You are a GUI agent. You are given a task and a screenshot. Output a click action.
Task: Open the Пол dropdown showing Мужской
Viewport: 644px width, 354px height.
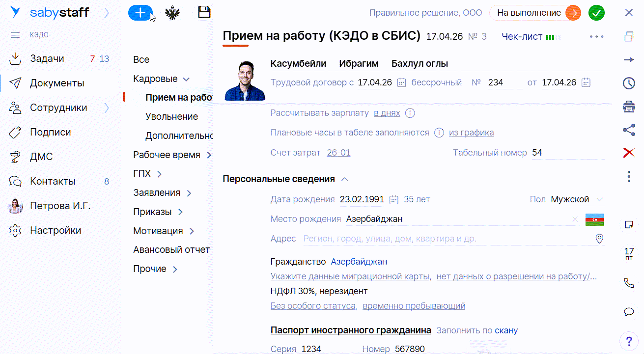576,199
